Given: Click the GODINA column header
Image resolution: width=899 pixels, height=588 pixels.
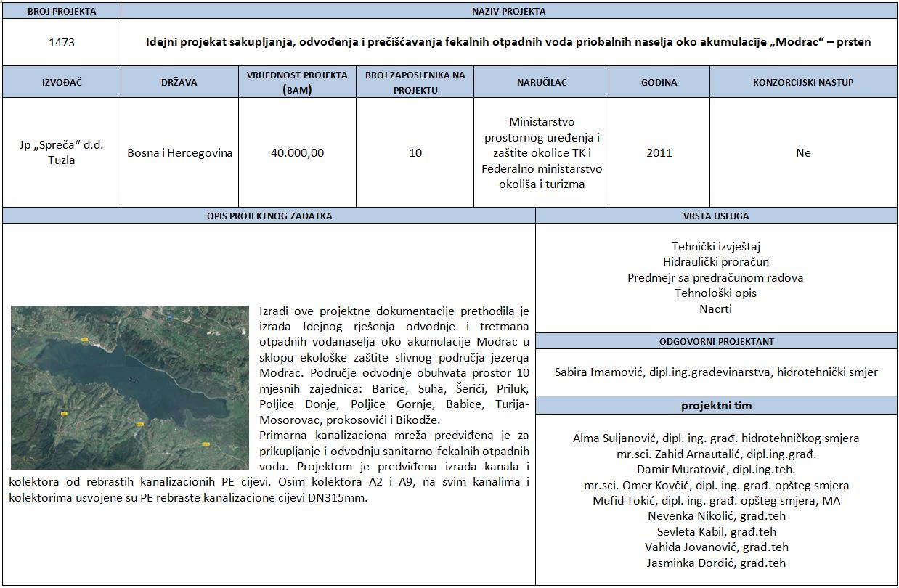Looking at the screenshot, I should [x=659, y=82].
